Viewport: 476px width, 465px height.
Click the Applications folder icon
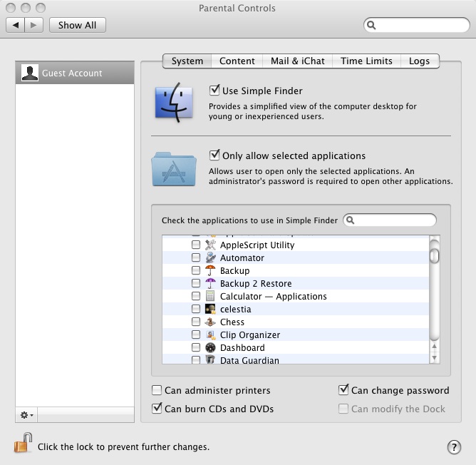tap(174, 169)
